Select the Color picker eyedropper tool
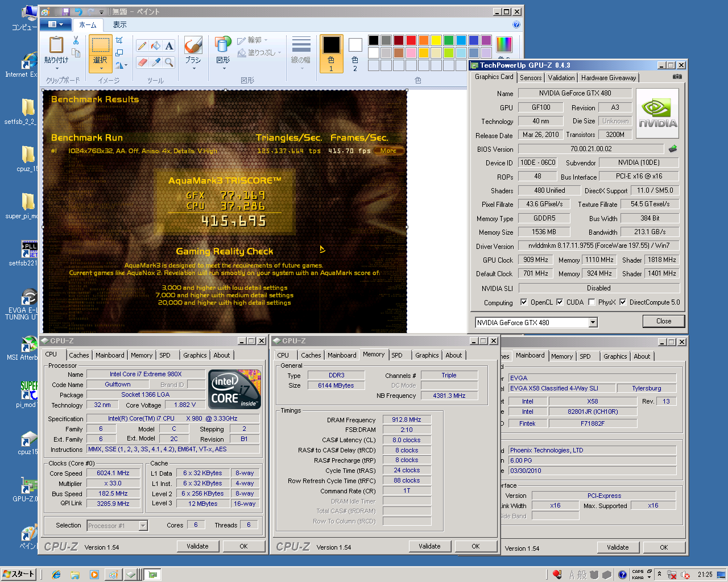The height and width of the screenshot is (582, 728). pyautogui.click(x=156, y=62)
